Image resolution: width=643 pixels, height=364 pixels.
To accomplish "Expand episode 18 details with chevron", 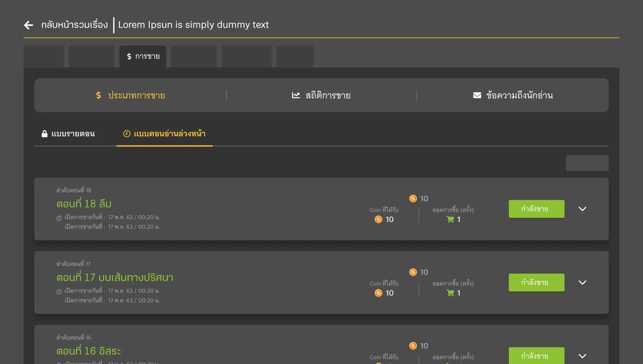I will point(582,209).
